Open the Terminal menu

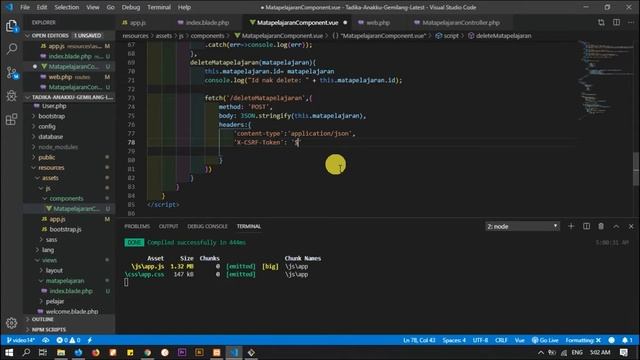pos(159,7)
